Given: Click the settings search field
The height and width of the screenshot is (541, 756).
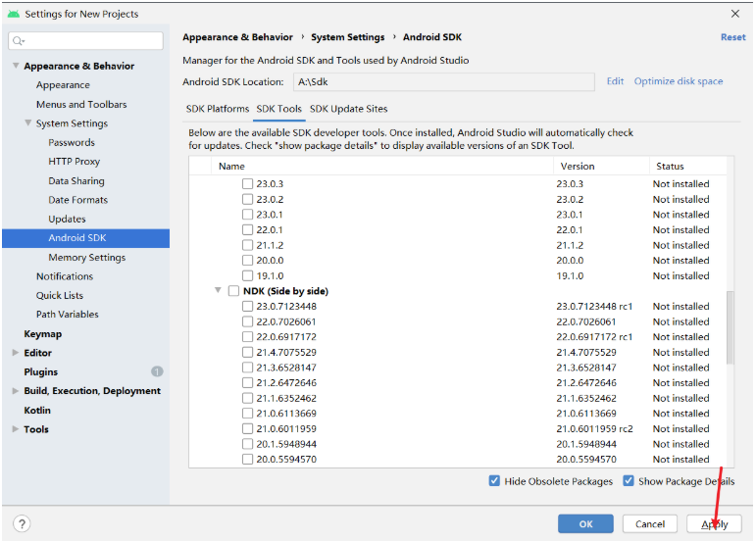Looking at the screenshot, I should coord(86,41).
